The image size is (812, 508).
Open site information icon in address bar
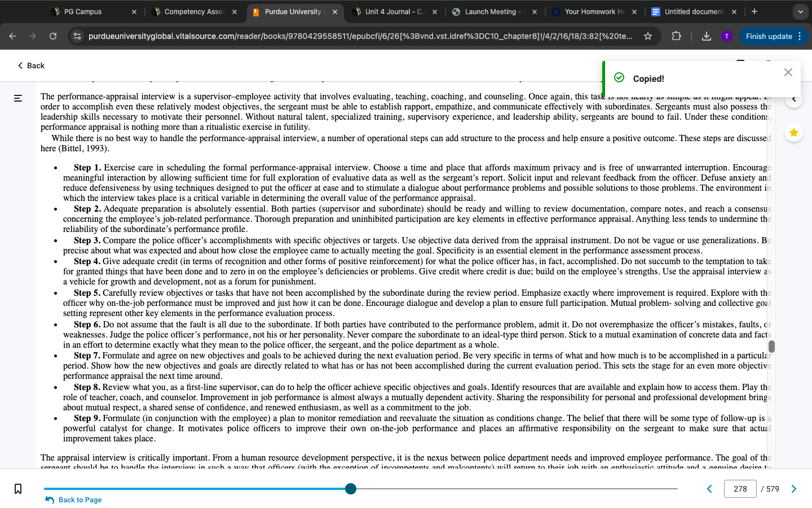77,36
